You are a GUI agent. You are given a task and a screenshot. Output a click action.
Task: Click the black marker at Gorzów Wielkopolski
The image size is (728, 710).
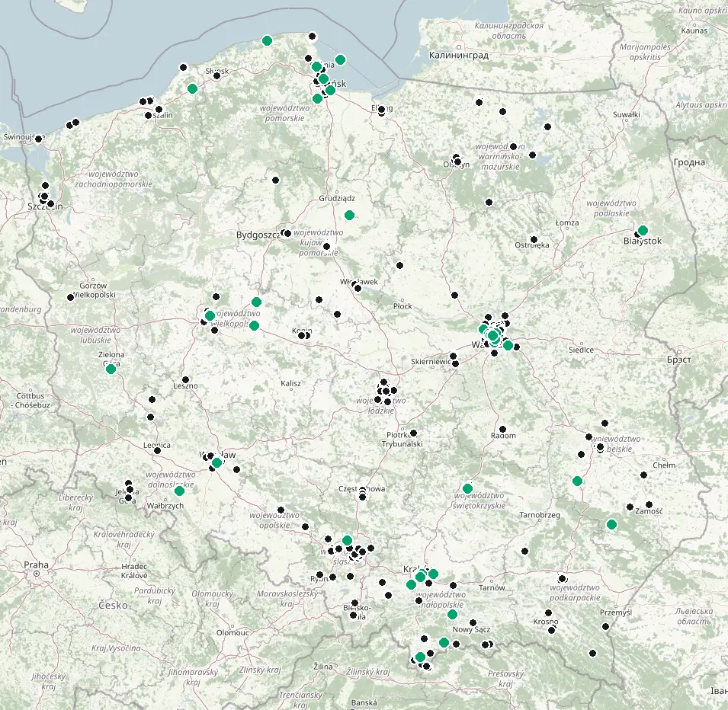click(71, 297)
